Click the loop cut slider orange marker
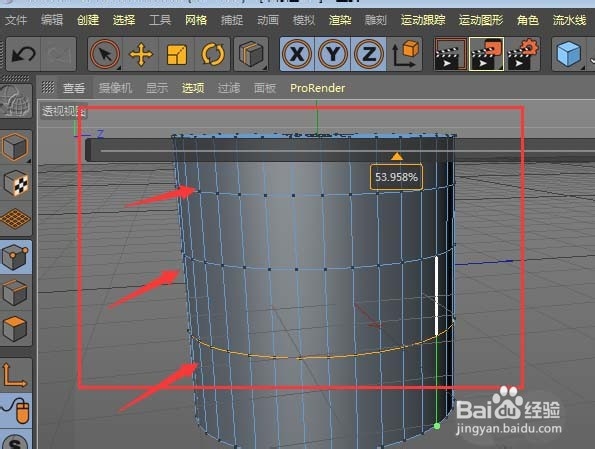The width and height of the screenshot is (595, 449). (x=397, y=156)
